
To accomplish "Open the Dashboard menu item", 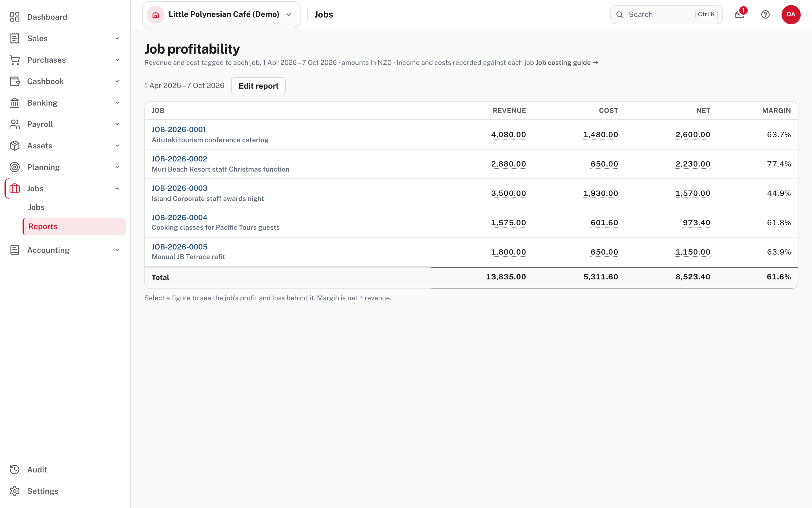I will (x=65, y=17).
